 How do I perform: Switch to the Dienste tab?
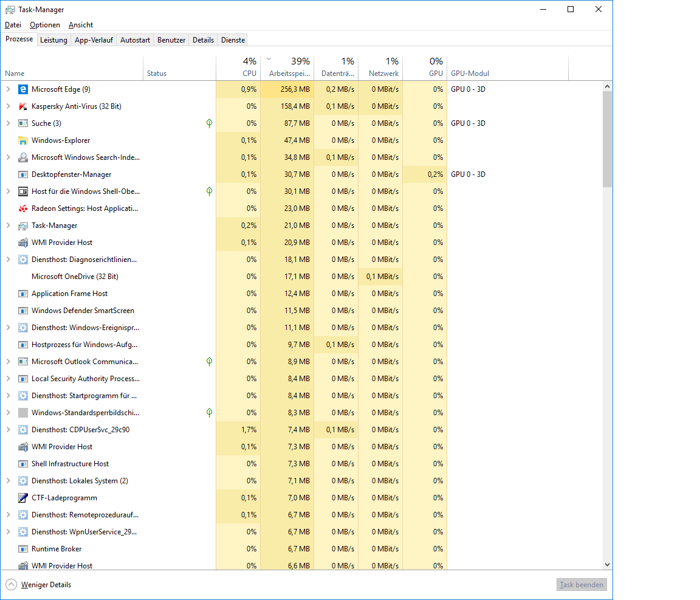pos(233,40)
